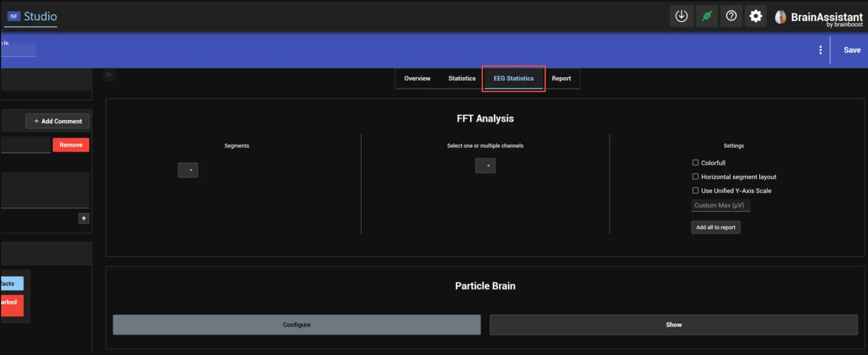
Task: Click the Custom Max (µV) input field
Action: coord(720,205)
